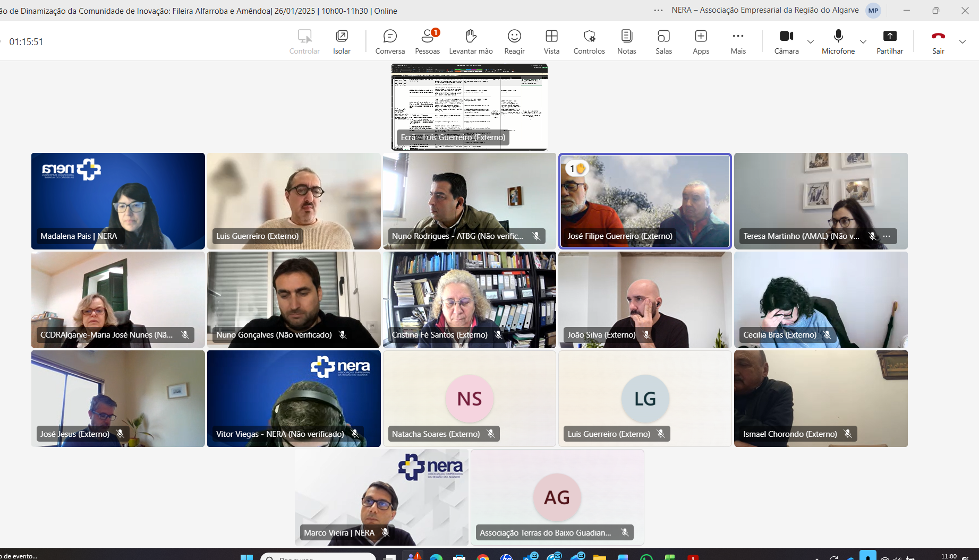Open Salas breakout rooms

(x=663, y=41)
